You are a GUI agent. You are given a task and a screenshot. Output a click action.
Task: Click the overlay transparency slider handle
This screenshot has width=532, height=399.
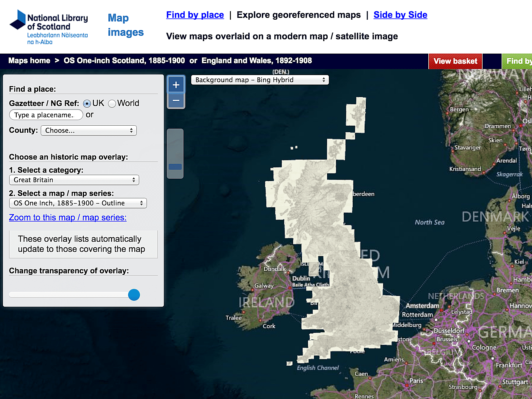tap(134, 295)
